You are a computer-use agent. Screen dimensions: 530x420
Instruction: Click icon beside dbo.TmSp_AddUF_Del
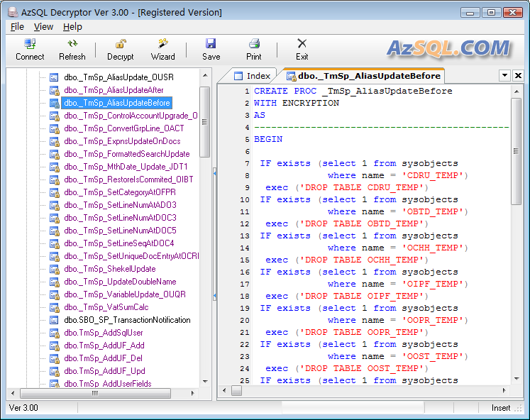click(x=54, y=358)
